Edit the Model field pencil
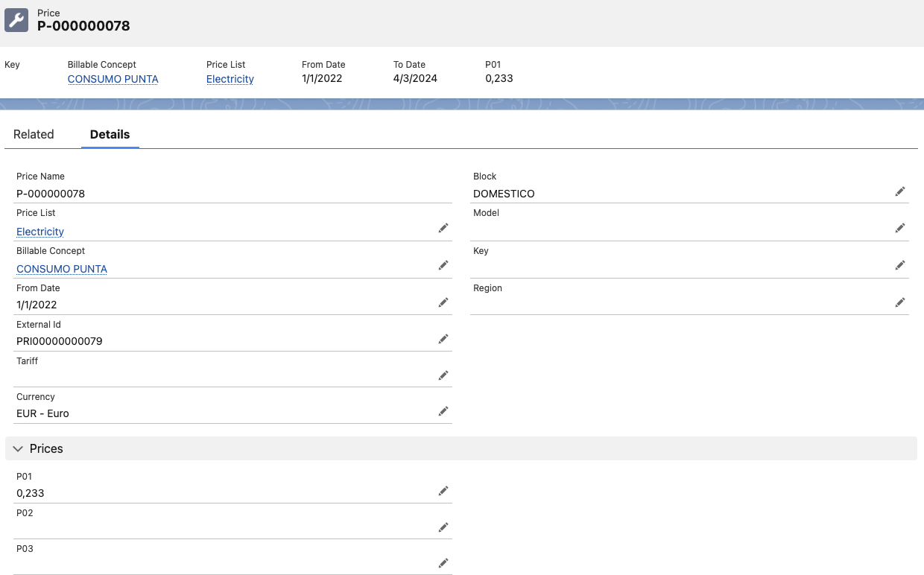 (x=900, y=228)
